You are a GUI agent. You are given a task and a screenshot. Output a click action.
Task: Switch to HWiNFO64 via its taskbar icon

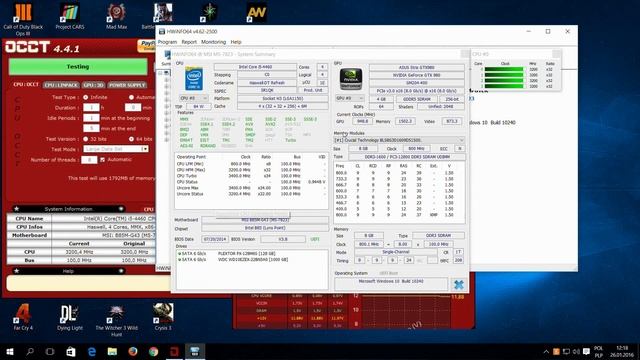(x=195, y=351)
